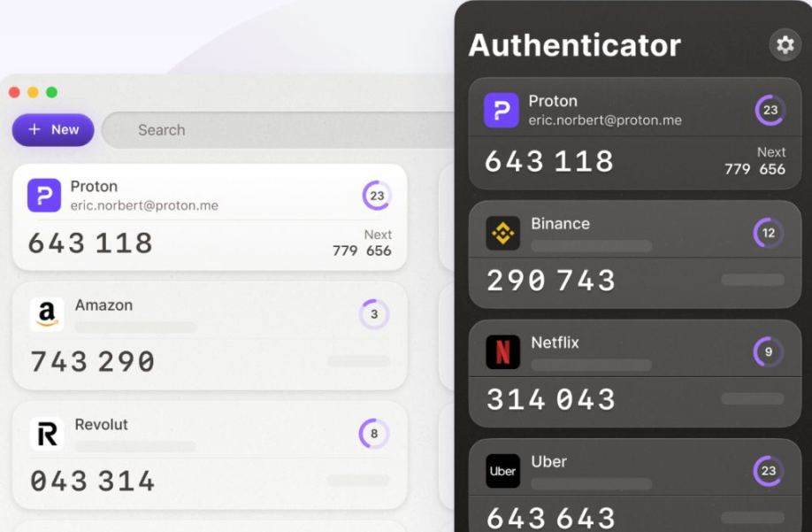Copy Netflix code 314 043
This screenshot has height=532, width=812.
tap(551, 399)
